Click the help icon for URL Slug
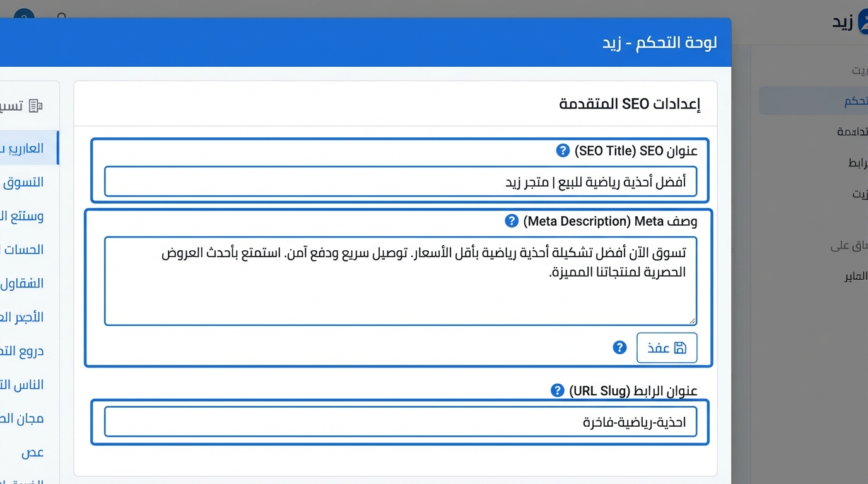This screenshot has height=484, width=868. (558, 390)
